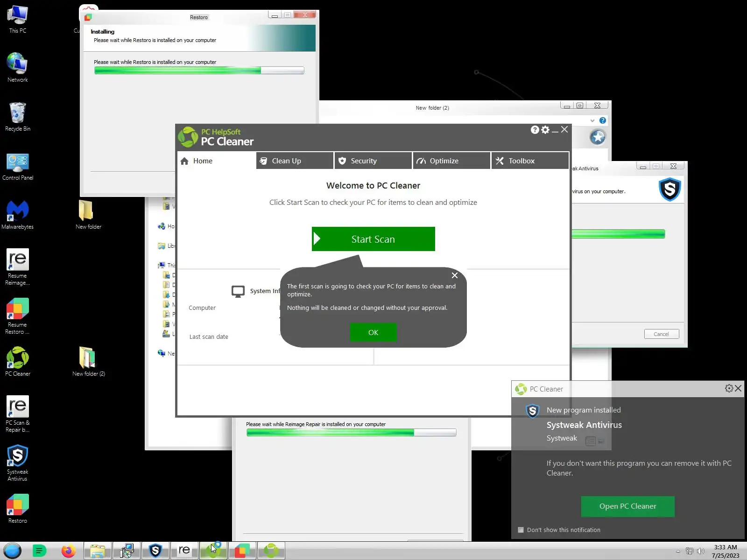Viewport: 747px width, 560px height.
Task: Open help in the New folder (2) window
Action: point(603,120)
